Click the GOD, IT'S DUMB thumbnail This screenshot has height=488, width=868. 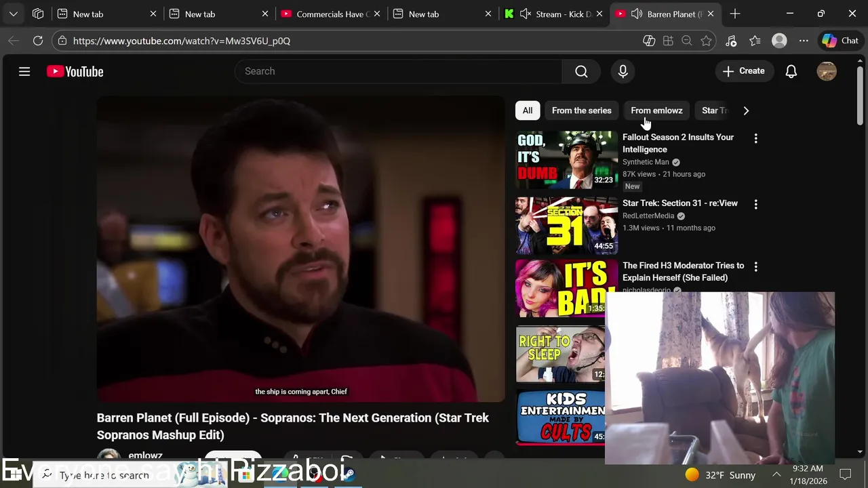pyautogui.click(x=566, y=159)
